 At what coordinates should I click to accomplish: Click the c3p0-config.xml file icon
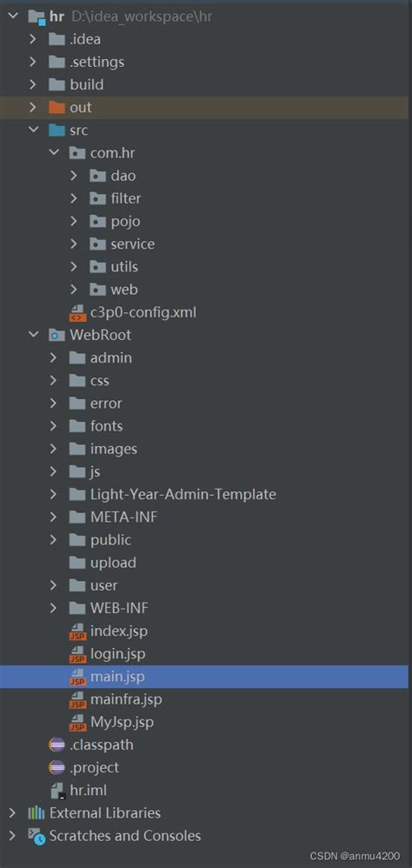point(77,313)
